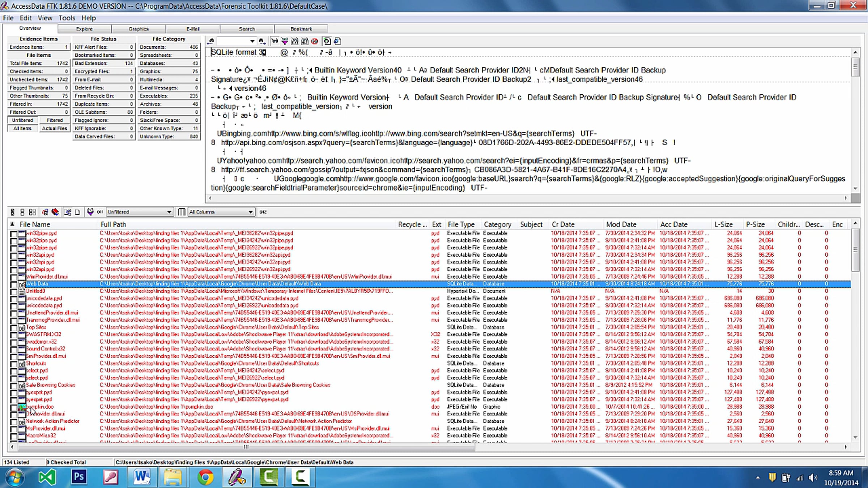Sort by the L-Size column header

point(727,224)
